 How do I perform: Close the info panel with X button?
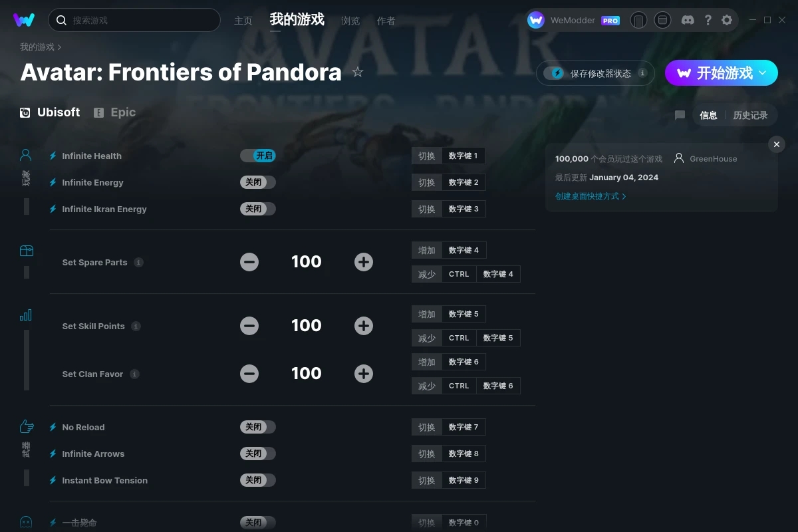(776, 144)
